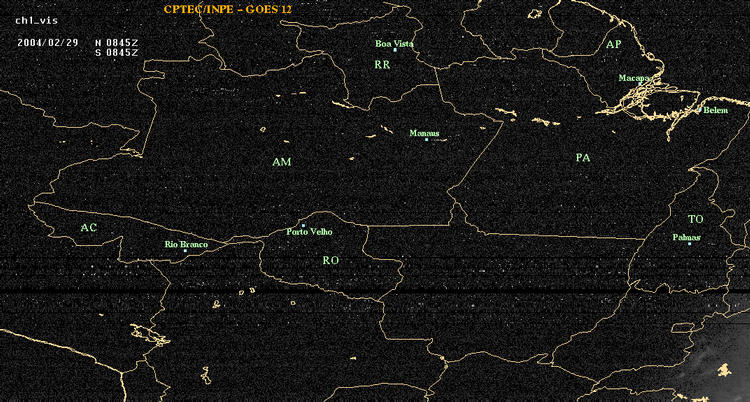Click the Porto Velho city marker dot
Viewport: 750px width, 402px height.
pos(303,225)
